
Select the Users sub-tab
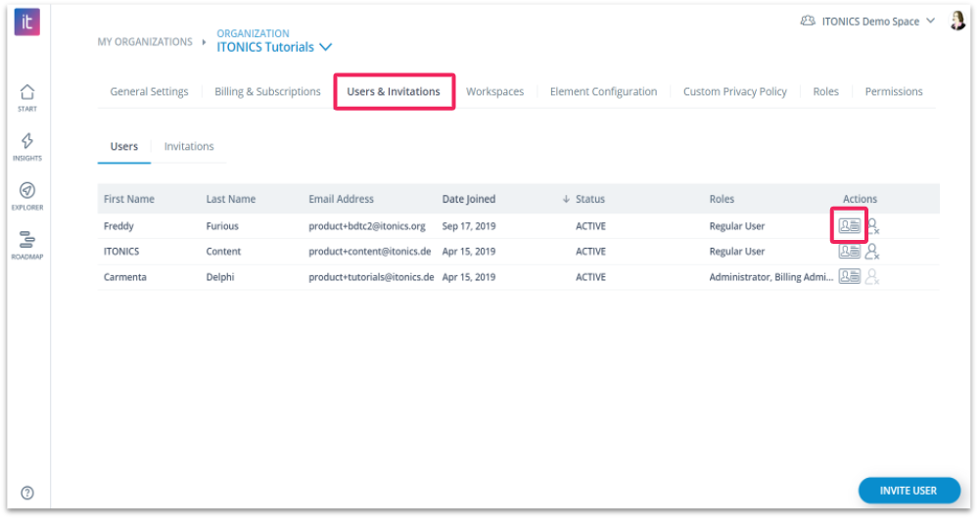point(123,146)
